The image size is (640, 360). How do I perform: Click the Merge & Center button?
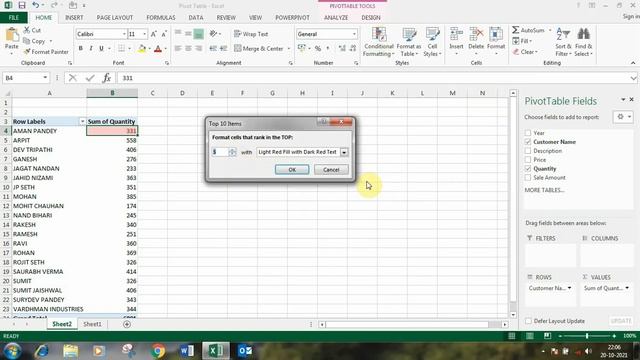[259, 49]
